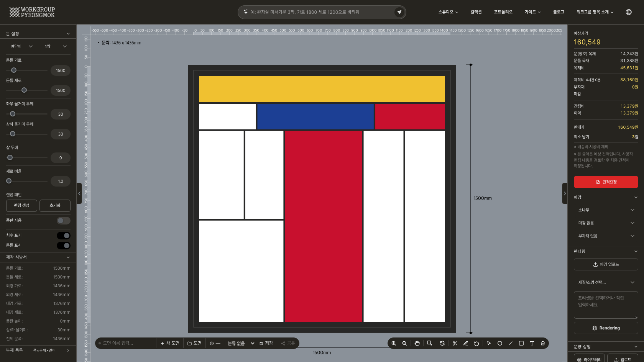The width and height of the screenshot is (644, 362).
Task: Click the undo arrow icon
Action: [x=476, y=343]
